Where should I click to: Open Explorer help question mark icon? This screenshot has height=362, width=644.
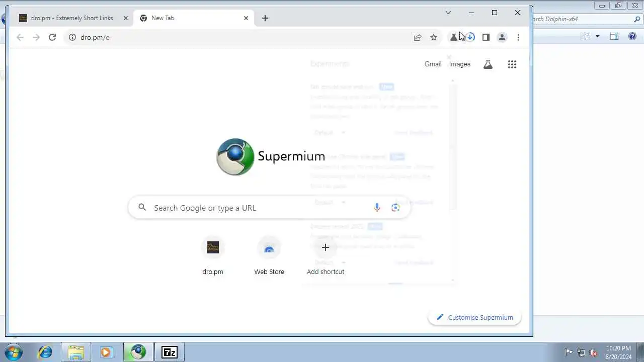633,36
